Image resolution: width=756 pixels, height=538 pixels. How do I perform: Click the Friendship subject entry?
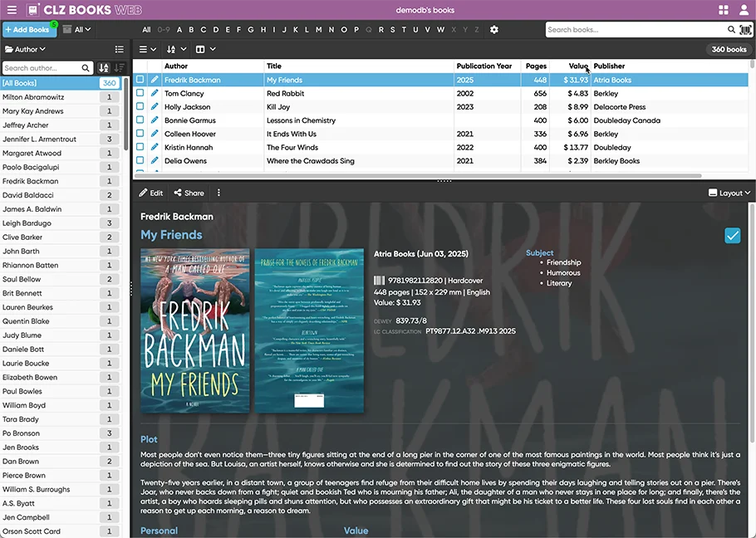[563, 262]
